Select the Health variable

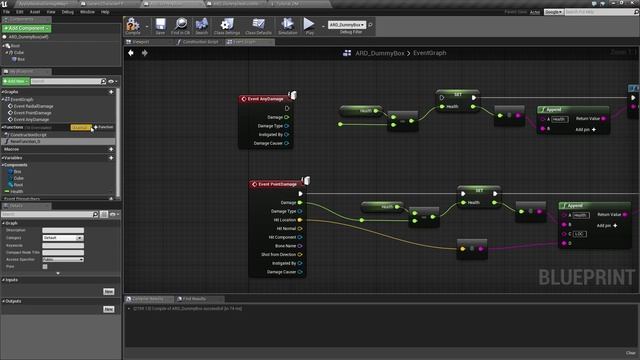[x=17, y=191]
